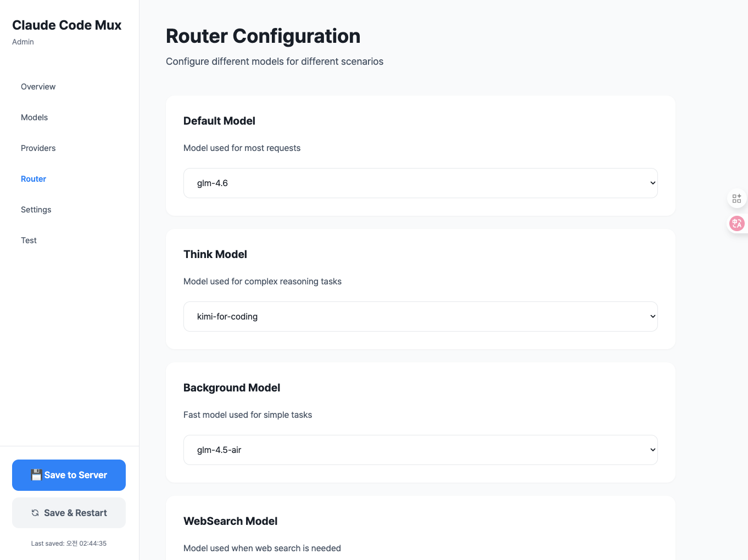Open the Background Model dropdown showing glm-4.5-air

point(420,450)
